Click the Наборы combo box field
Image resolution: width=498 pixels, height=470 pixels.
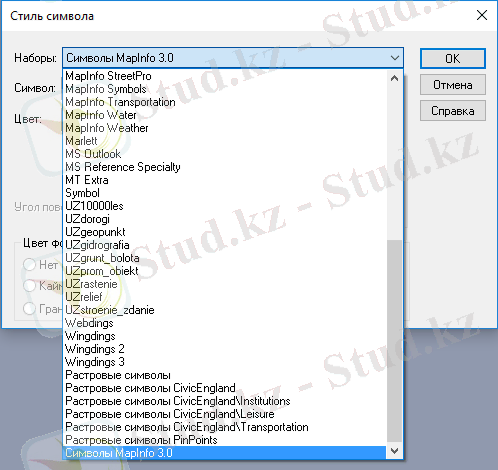click(x=233, y=58)
